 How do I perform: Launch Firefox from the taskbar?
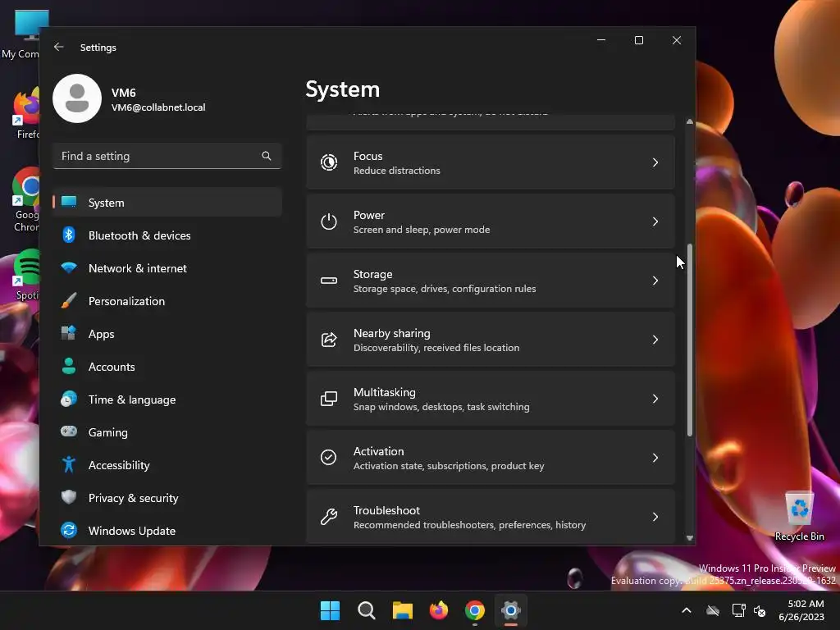point(439,610)
